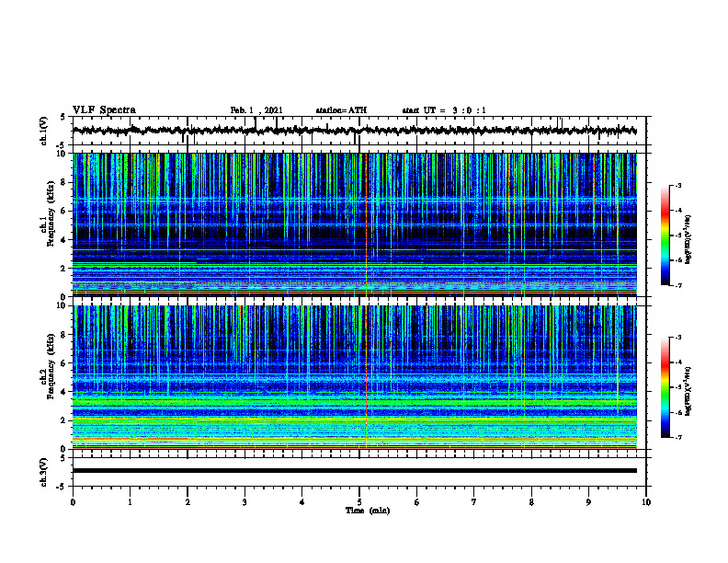The width and height of the screenshot is (728, 563).
Task: Select the "Feb. 1, 2021" date text
Action: [x=256, y=110]
